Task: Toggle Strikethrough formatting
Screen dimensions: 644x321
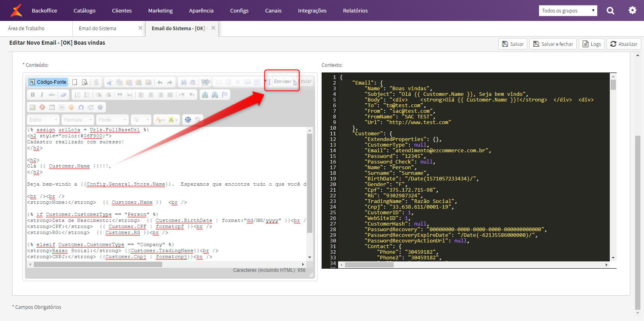Action: [x=52, y=95]
